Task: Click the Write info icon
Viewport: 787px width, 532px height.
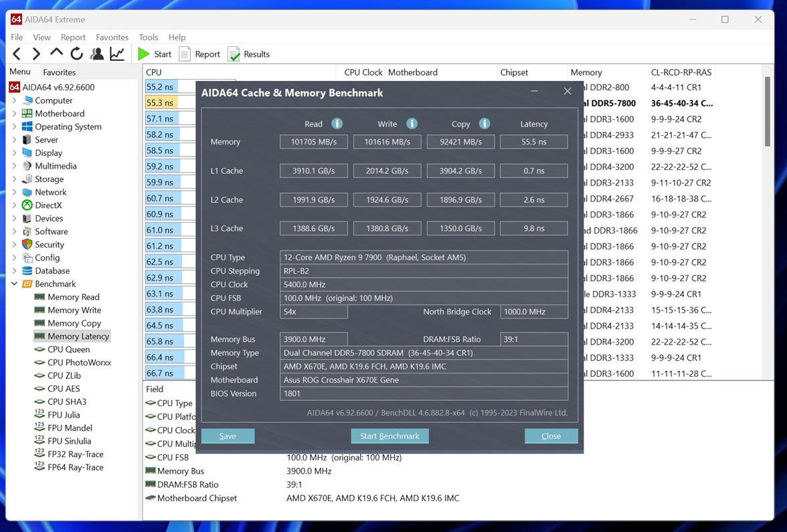Action: click(x=412, y=124)
